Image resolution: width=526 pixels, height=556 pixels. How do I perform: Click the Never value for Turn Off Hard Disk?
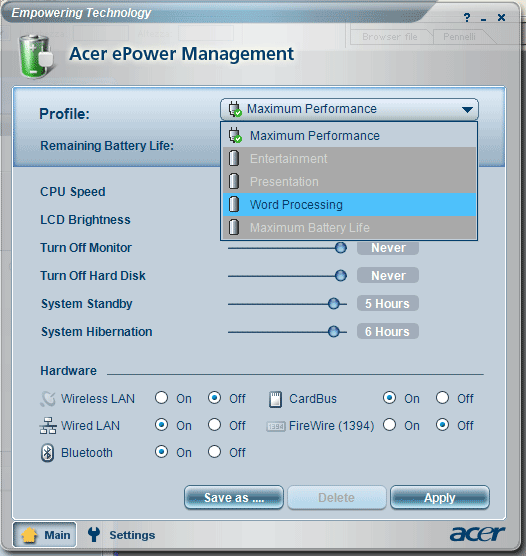point(388,276)
